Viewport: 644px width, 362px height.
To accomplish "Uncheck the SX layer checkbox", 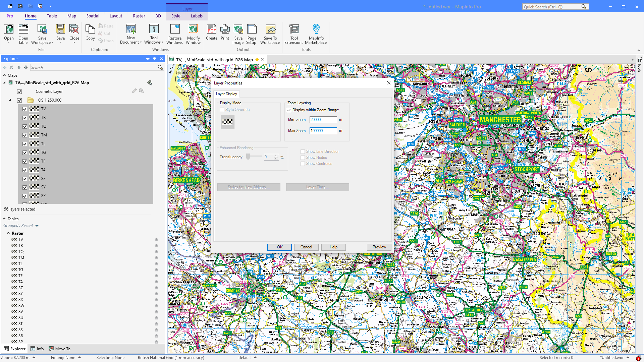I will coord(25,196).
